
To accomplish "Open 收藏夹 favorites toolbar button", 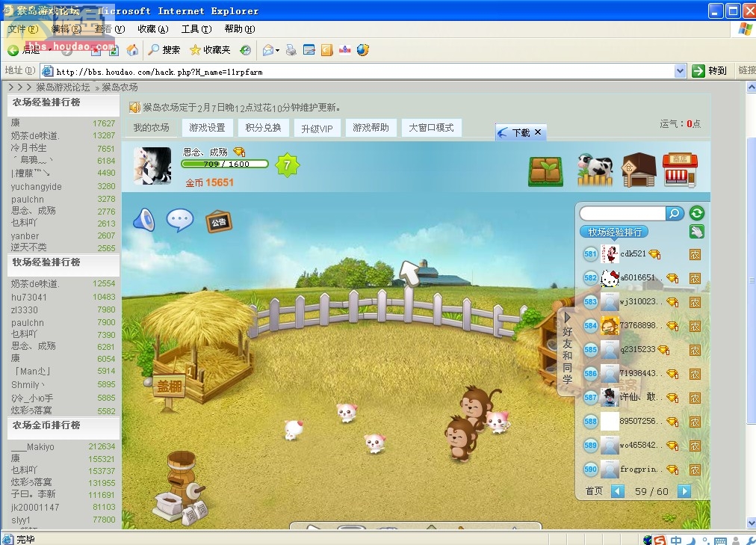I will pos(210,49).
